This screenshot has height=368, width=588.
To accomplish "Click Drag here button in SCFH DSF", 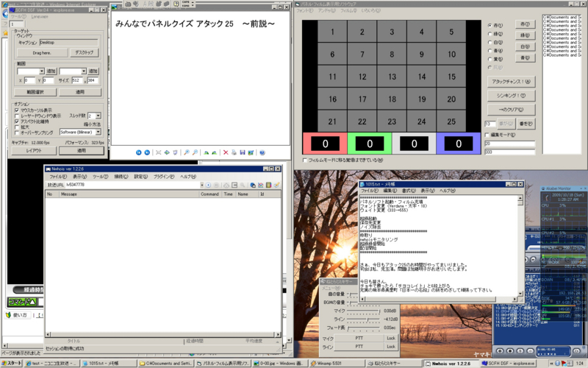I will point(42,53).
